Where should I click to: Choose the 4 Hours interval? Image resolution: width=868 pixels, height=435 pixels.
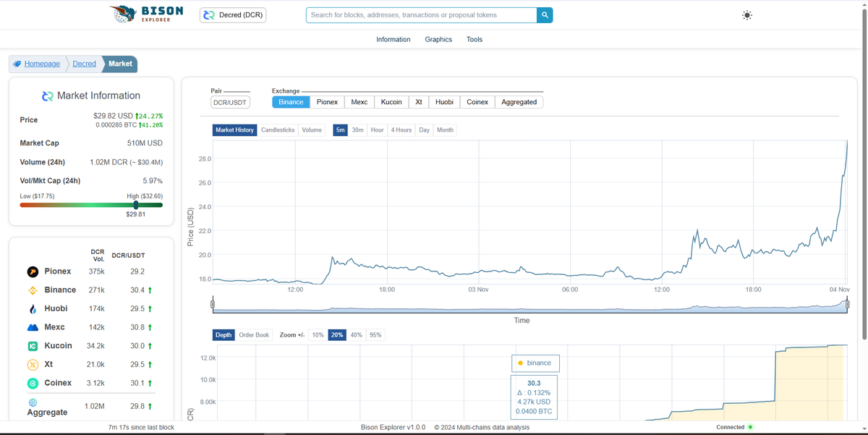(401, 130)
